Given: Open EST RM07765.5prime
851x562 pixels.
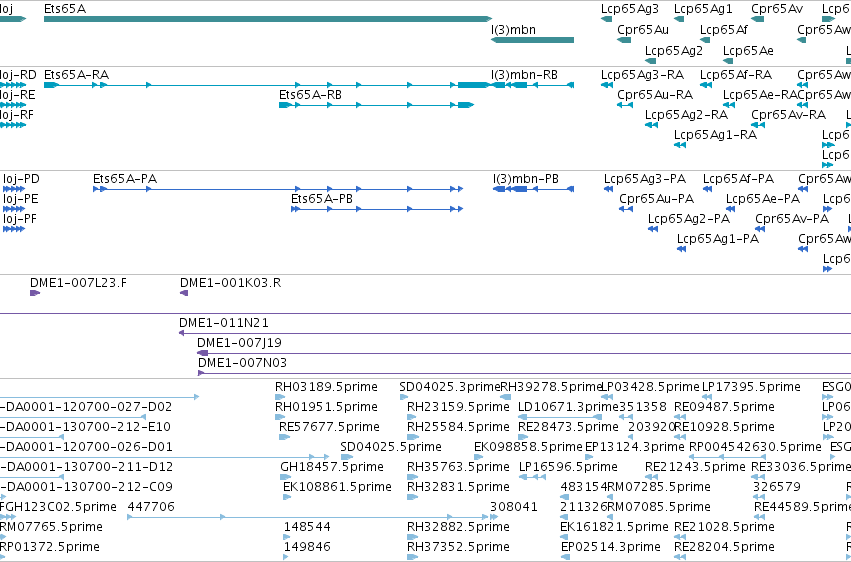Looking at the screenshot, I should coord(3,537).
